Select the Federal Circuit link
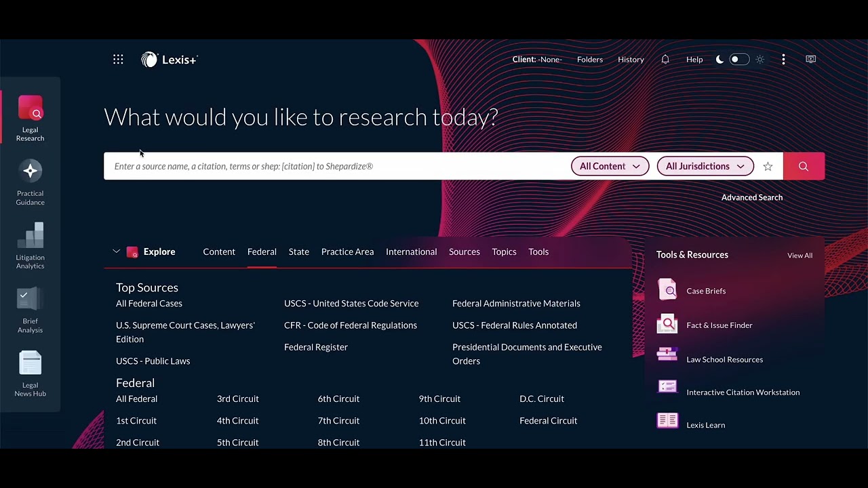Image resolution: width=868 pixels, height=488 pixels. tap(549, 420)
